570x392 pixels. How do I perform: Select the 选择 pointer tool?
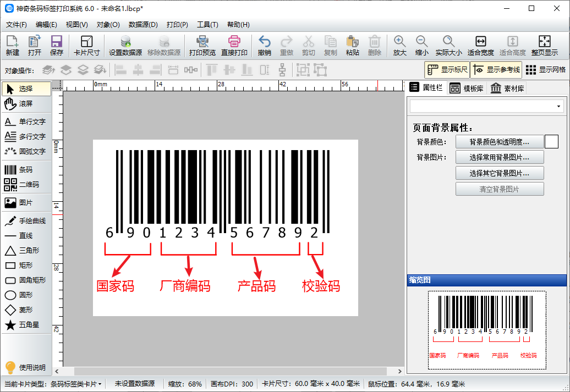click(26, 89)
